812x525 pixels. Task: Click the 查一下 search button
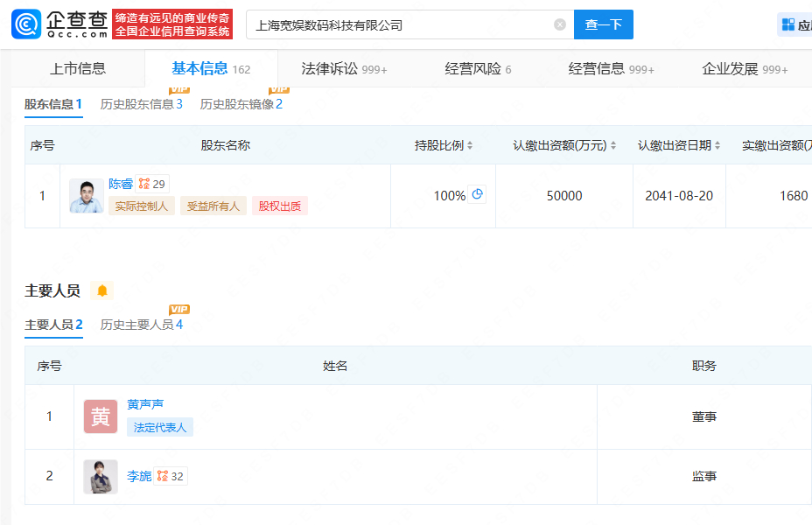tap(603, 24)
